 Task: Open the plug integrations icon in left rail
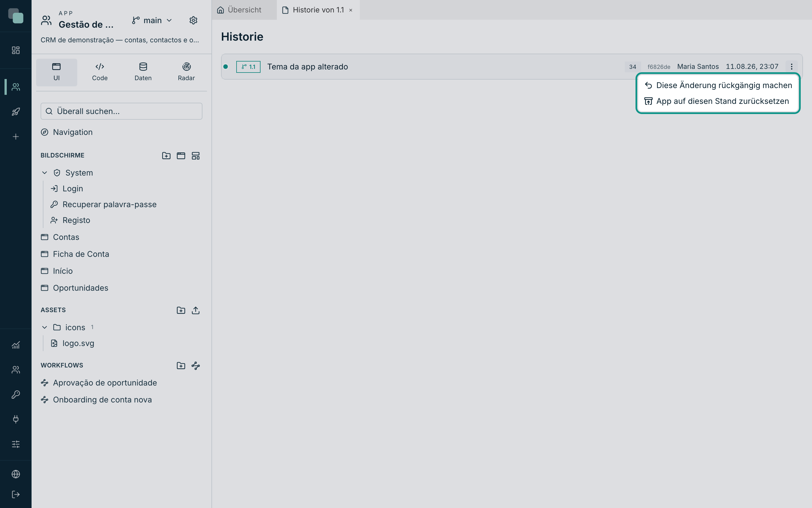(16, 419)
